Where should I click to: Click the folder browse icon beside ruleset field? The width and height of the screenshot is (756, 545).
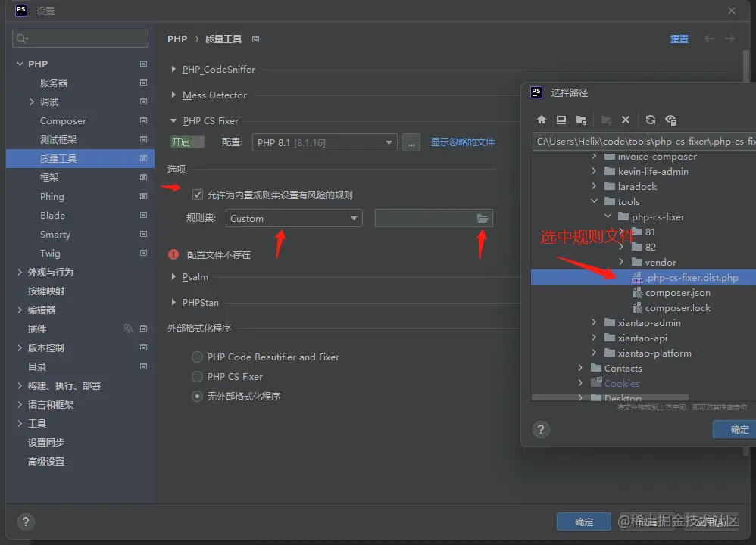(x=482, y=218)
